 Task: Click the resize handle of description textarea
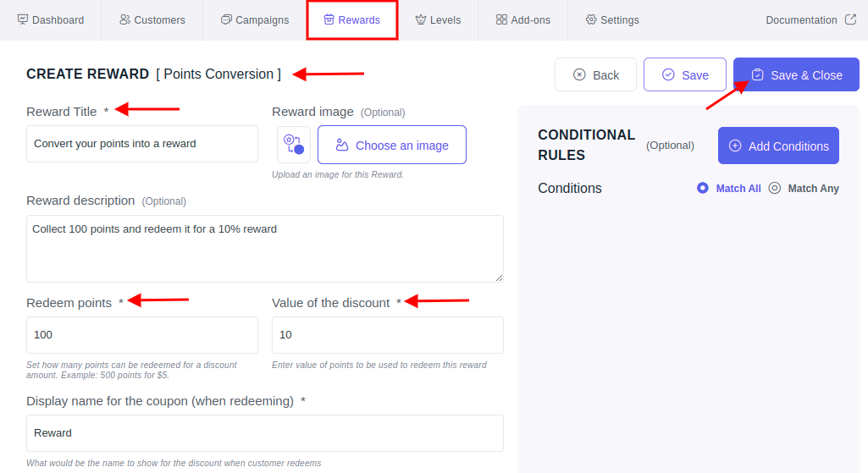coord(499,278)
